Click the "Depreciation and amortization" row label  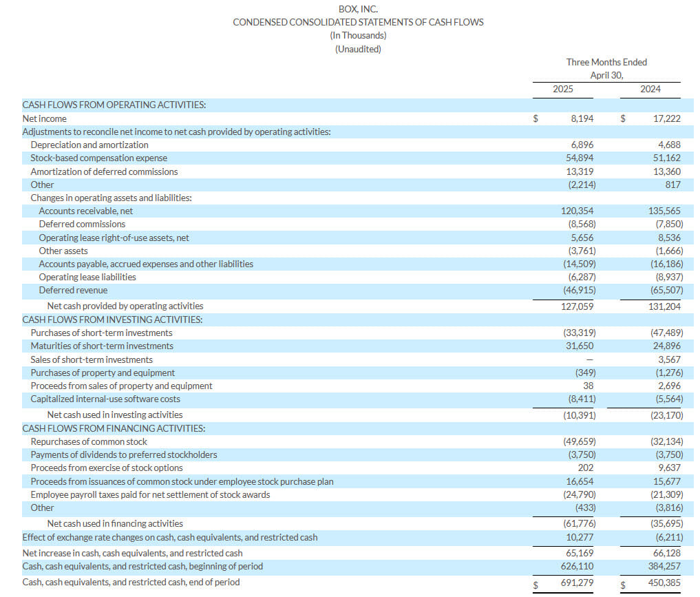coord(89,145)
